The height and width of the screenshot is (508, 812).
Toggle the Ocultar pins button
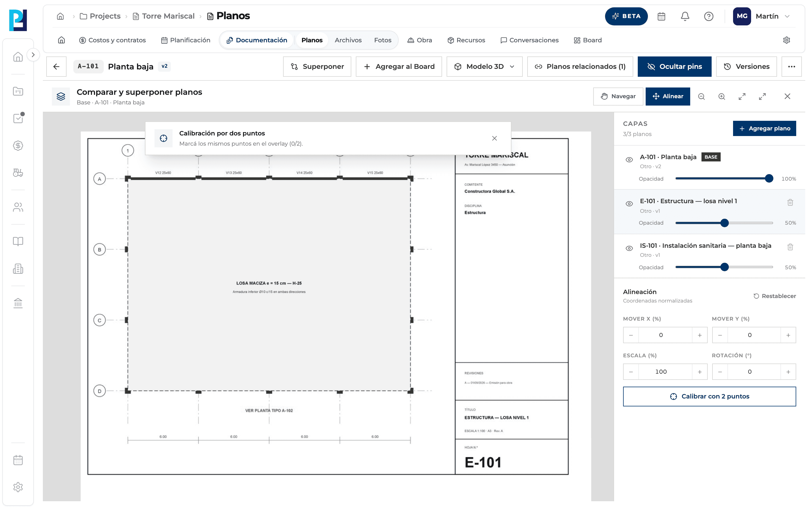click(x=674, y=67)
